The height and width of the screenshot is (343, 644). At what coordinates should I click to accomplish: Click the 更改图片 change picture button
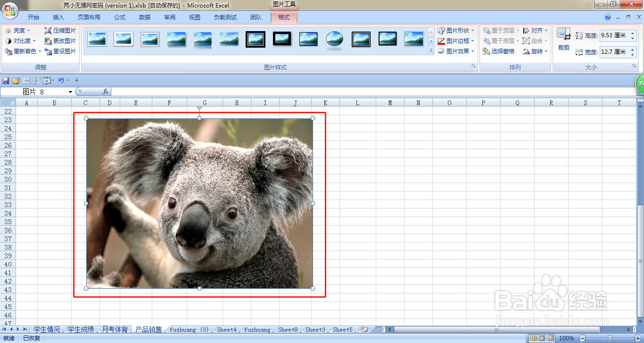click(60, 41)
